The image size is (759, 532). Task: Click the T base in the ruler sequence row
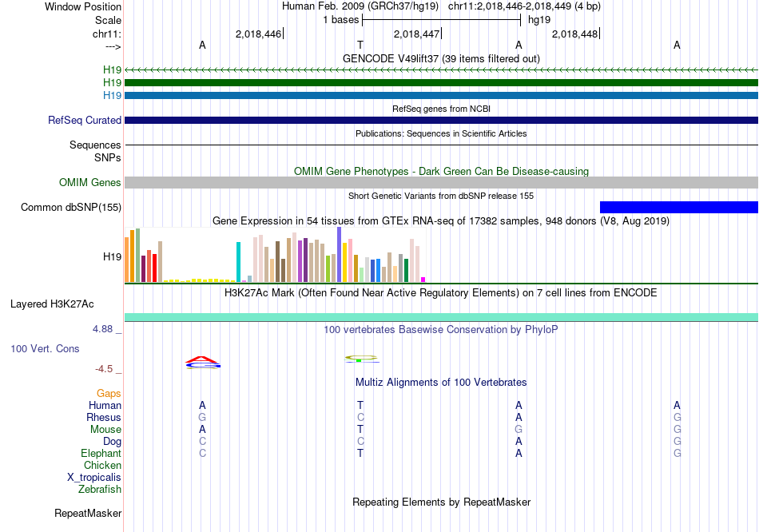pyautogui.click(x=360, y=45)
